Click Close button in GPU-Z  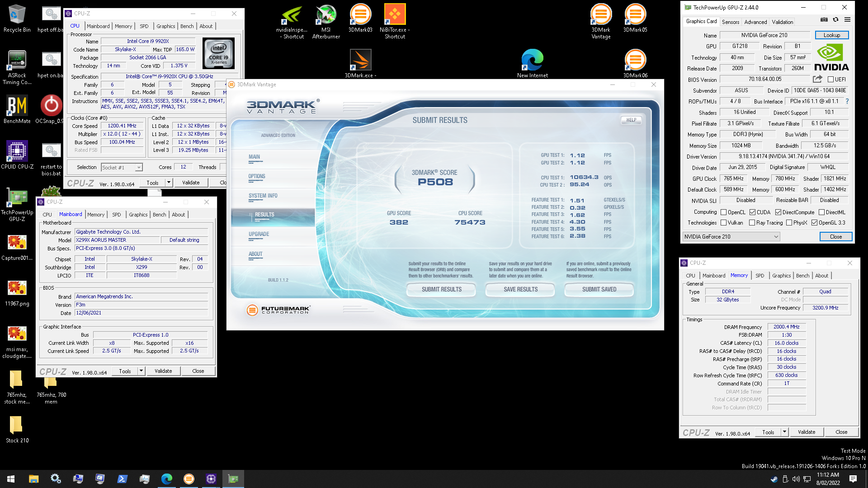tap(836, 237)
